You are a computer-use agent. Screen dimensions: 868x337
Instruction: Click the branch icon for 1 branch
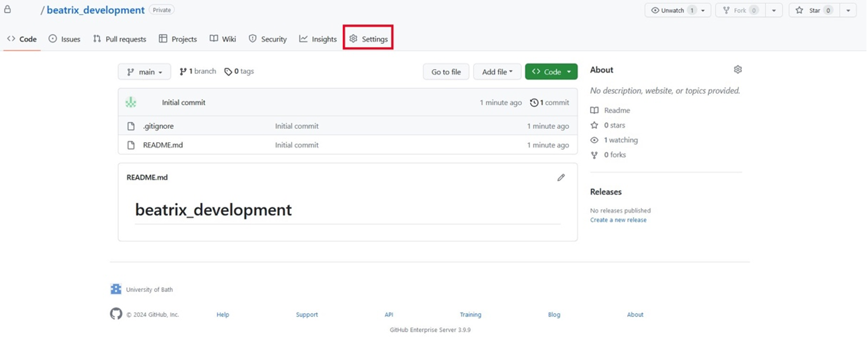point(183,72)
